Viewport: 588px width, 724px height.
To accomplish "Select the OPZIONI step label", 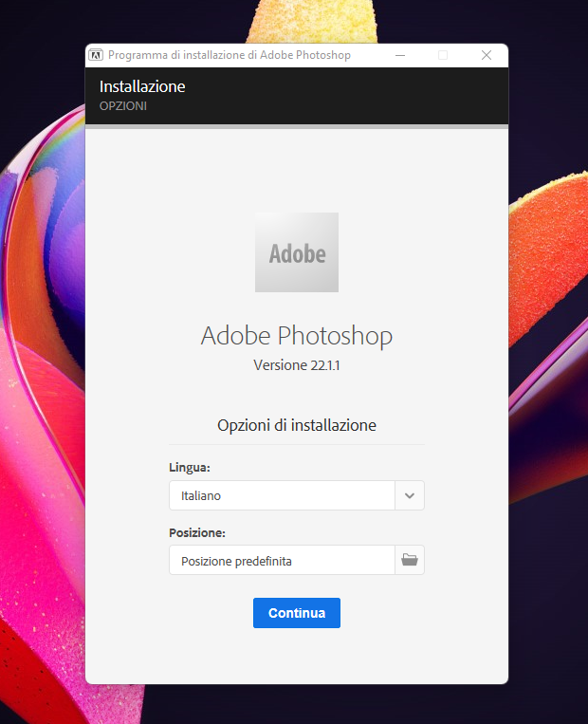I will (123, 106).
